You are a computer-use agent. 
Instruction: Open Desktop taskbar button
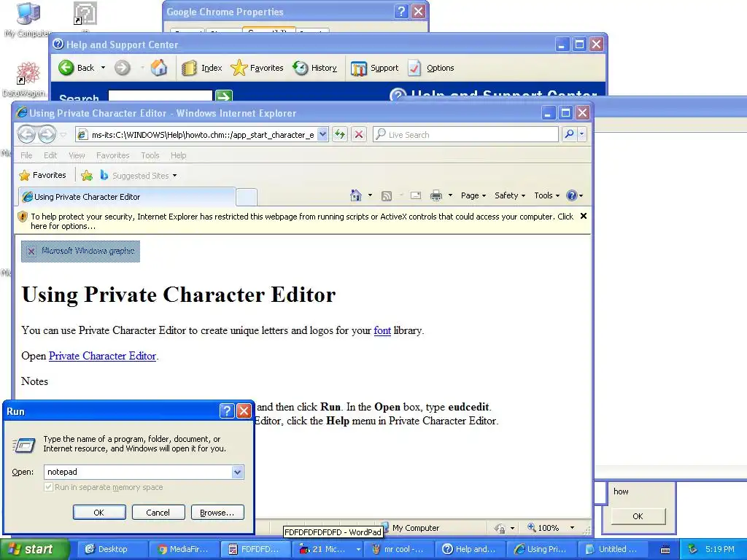pos(113,550)
